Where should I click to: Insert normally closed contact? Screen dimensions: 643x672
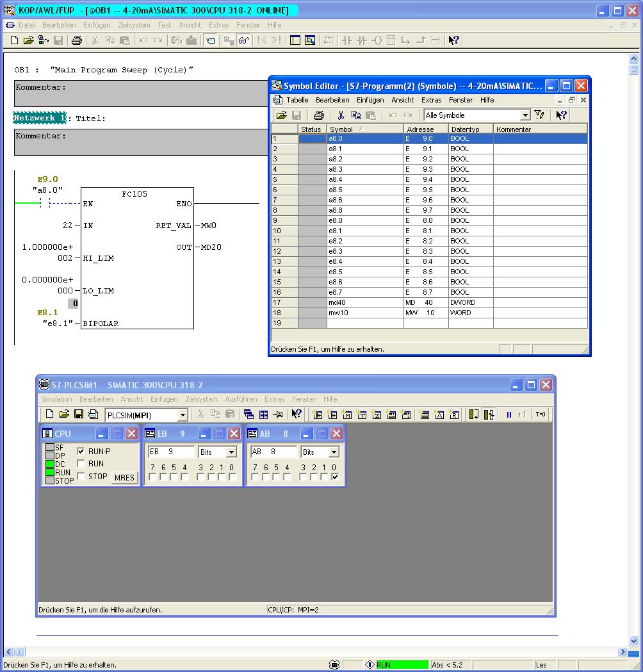click(362, 40)
